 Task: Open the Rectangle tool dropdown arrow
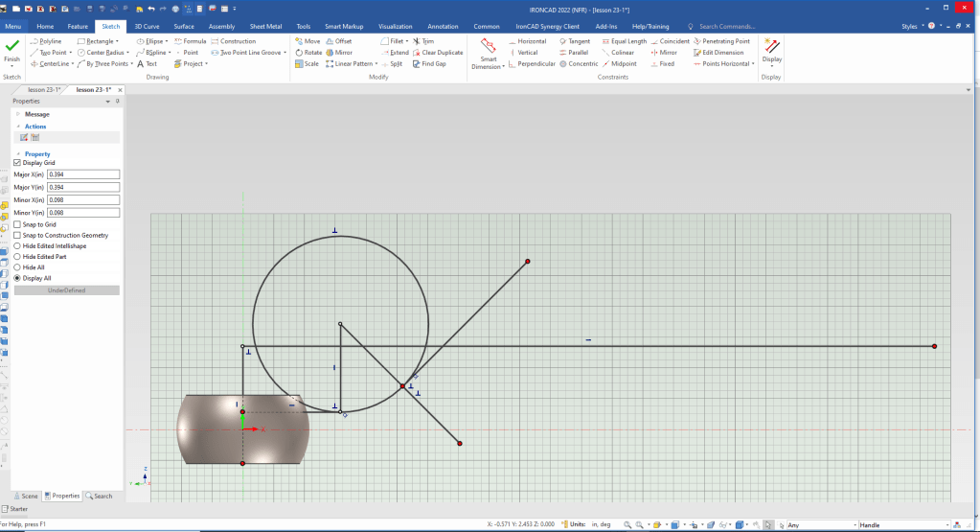tap(117, 41)
